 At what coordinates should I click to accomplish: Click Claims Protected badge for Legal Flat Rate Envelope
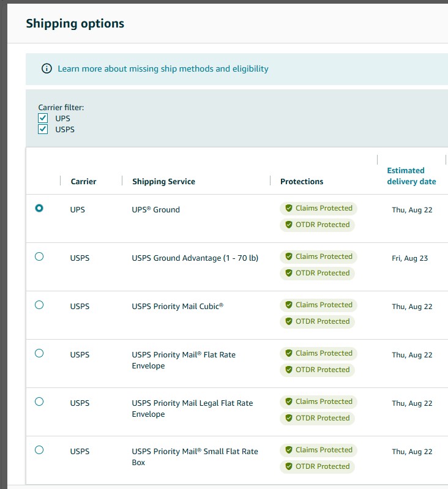click(318, 401)
